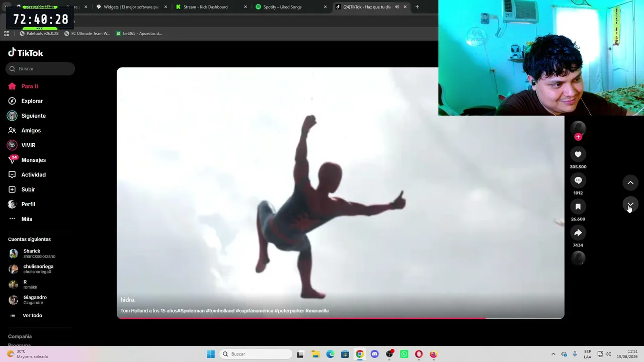Open the hidra. creator username
The width and height of the screenshot is (644, 362).
pyautogui.click(x=128, y=300)
